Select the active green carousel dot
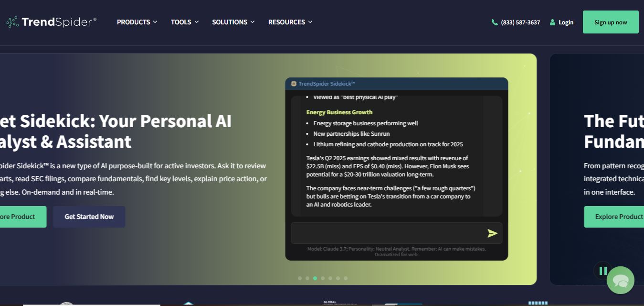Screen dimensions: 644x306 tap(315, 278)
